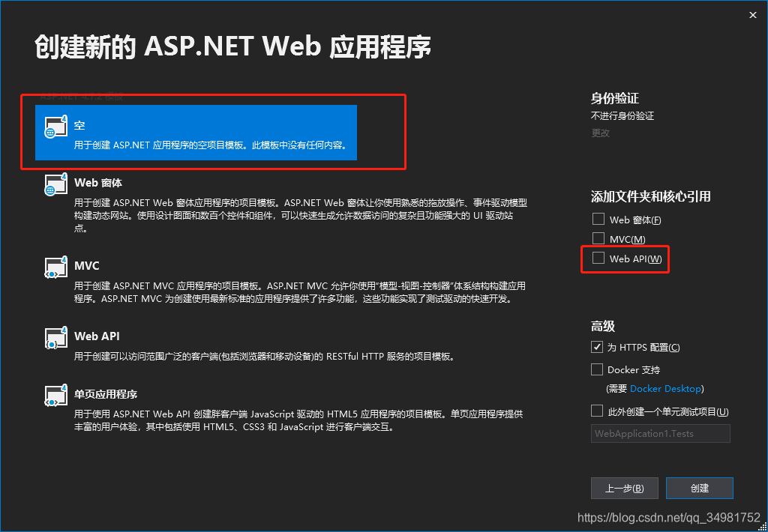
Task: Check 此外创建一个单元测试项目(U)
Action: click(596, 411)
